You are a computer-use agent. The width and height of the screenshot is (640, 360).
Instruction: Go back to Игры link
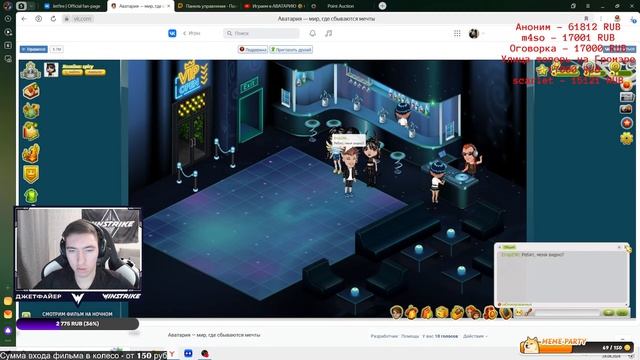(192, 33)
